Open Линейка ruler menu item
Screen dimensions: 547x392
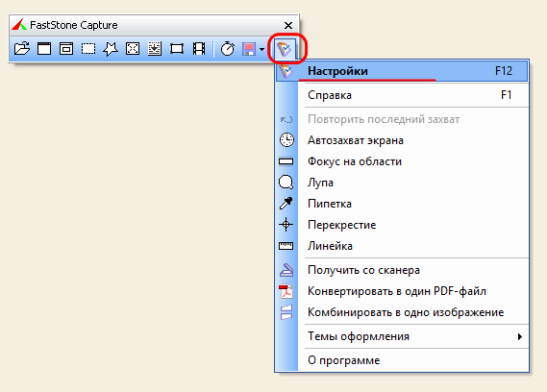point(402,246)
